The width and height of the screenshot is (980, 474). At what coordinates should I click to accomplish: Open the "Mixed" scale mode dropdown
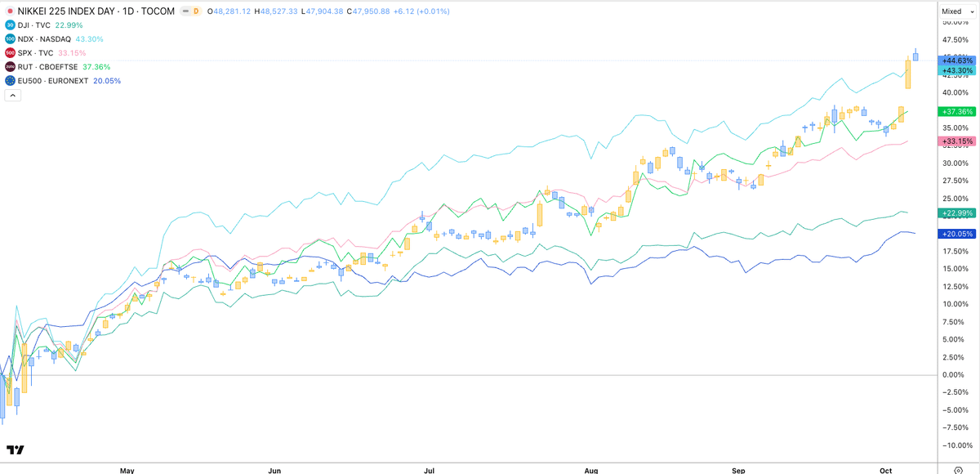pos(956,11)
